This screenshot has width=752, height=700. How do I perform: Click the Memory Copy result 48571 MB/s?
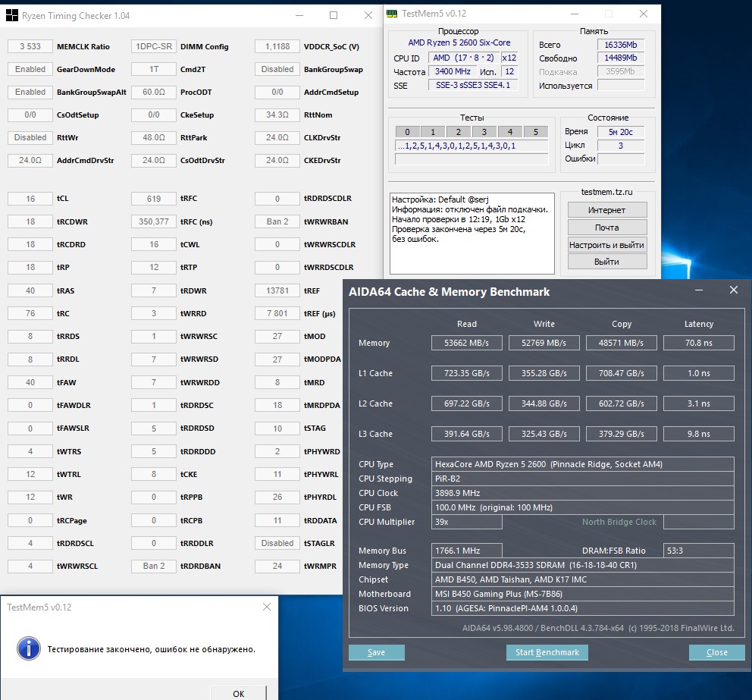(621, 343)
